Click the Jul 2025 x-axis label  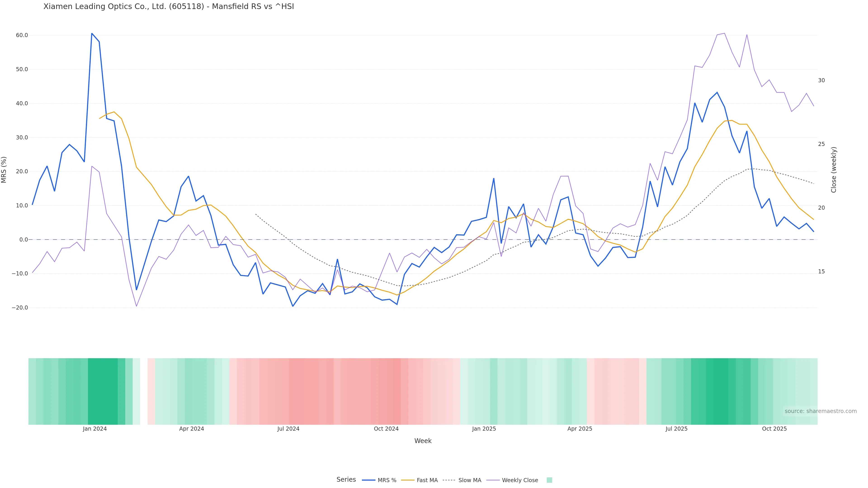(x=676, y=429)
